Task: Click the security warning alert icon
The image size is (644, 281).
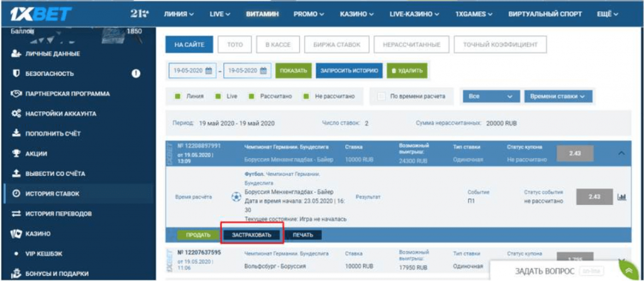Action: click(x=135, y=74)
